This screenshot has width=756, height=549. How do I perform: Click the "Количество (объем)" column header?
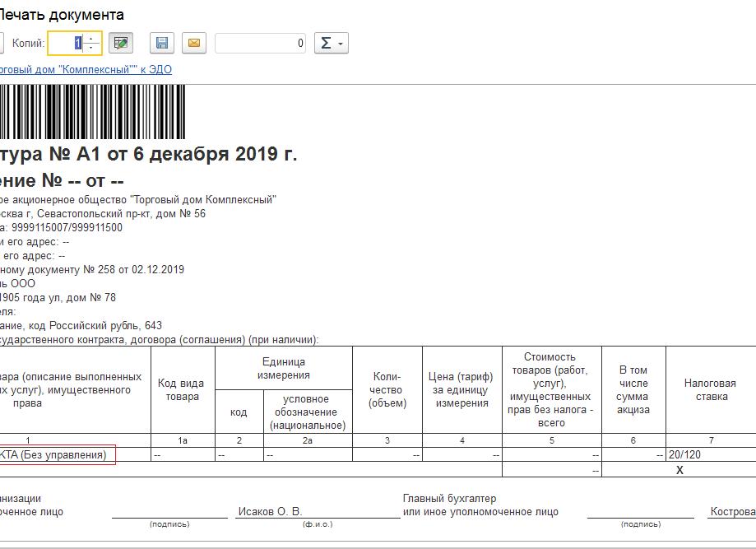pyautogui.click(x=387, y=390)
